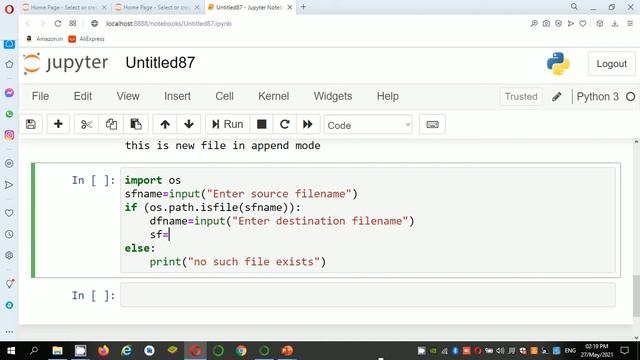The height and width of the screenshot is (360, 640).
Task: Open File Explorer from taskbar
Action: click(x=58, y=351)
